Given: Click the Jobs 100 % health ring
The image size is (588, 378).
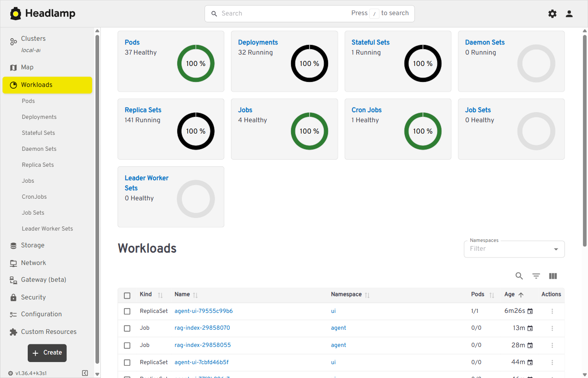Looking at the screenshot, I should point(310,131).
